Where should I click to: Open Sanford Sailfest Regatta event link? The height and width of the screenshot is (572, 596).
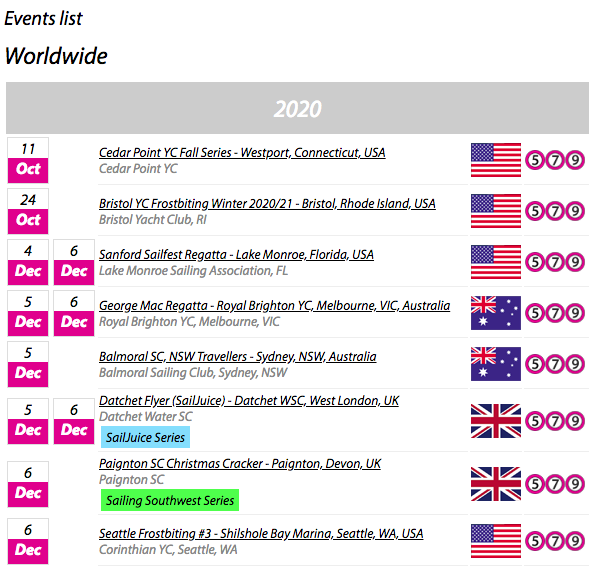click(236, 254)
